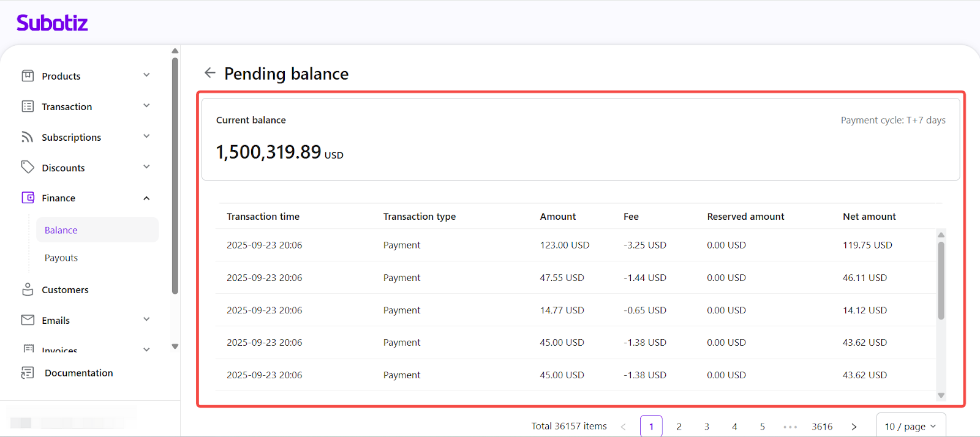Go to page 2 of transactions

click(679, 427)
